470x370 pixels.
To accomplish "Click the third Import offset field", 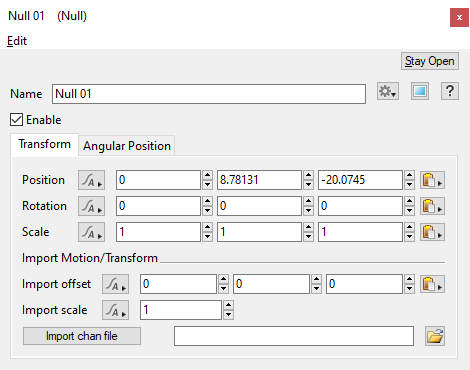I will pos(364,284).
